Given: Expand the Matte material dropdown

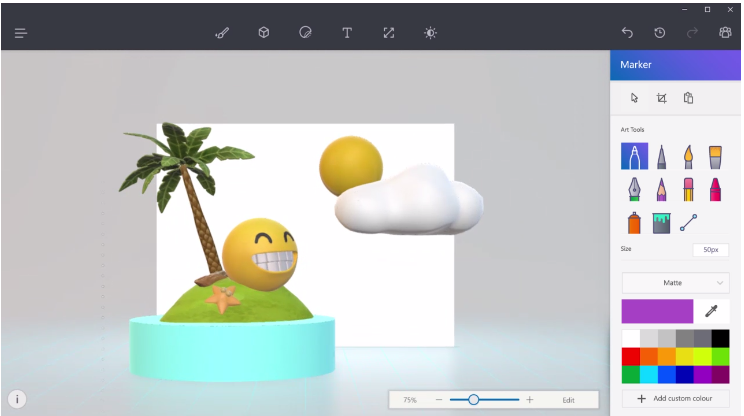Looking at the screenshot, I should (x=675, y=283).
